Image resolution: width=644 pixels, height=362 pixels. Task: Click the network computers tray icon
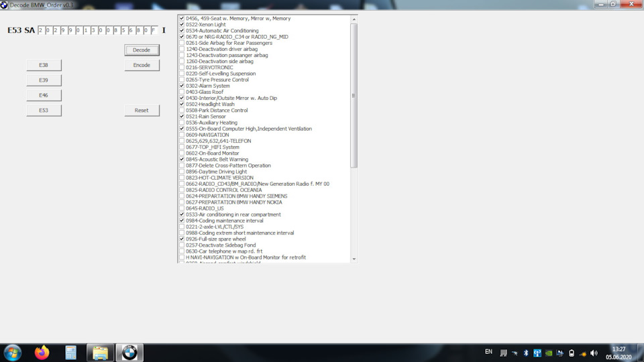tap(559, 353)
